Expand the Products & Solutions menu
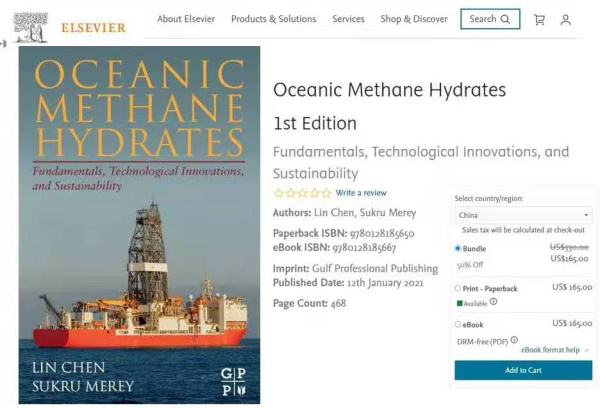 (x=273, y=19)
